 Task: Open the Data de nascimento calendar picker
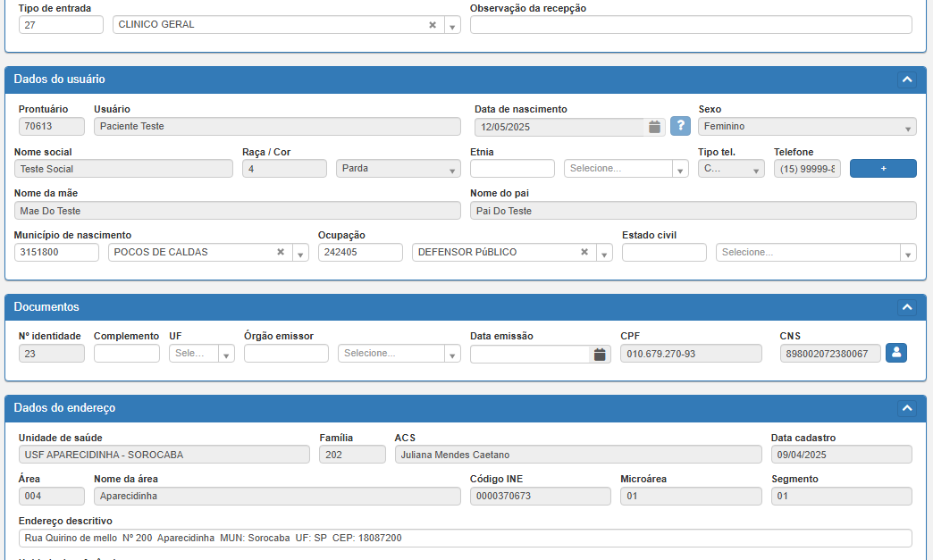[x=654, y=127]
